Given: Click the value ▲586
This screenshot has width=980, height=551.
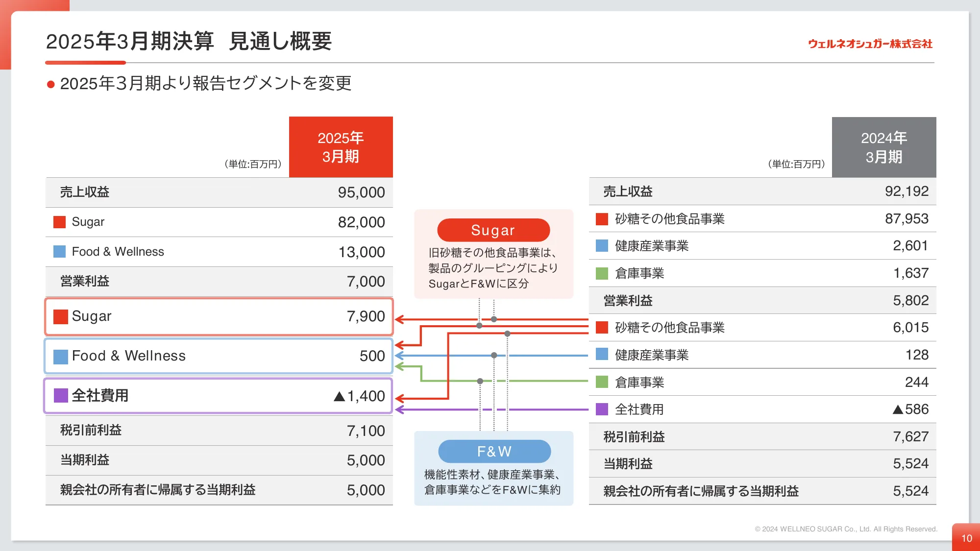Looking at the screenshot, I should (910, 409).
